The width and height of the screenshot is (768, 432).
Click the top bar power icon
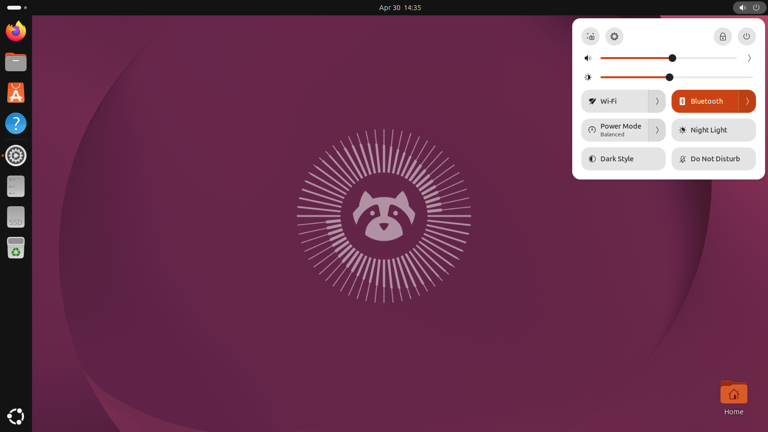(x=756, y=7)
